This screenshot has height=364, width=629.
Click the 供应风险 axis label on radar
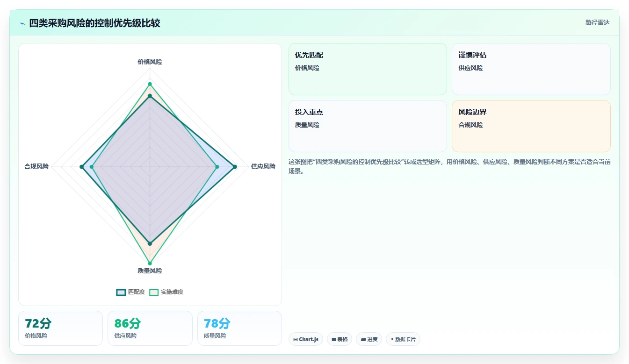pyautogui.click(x=263, y=166)
